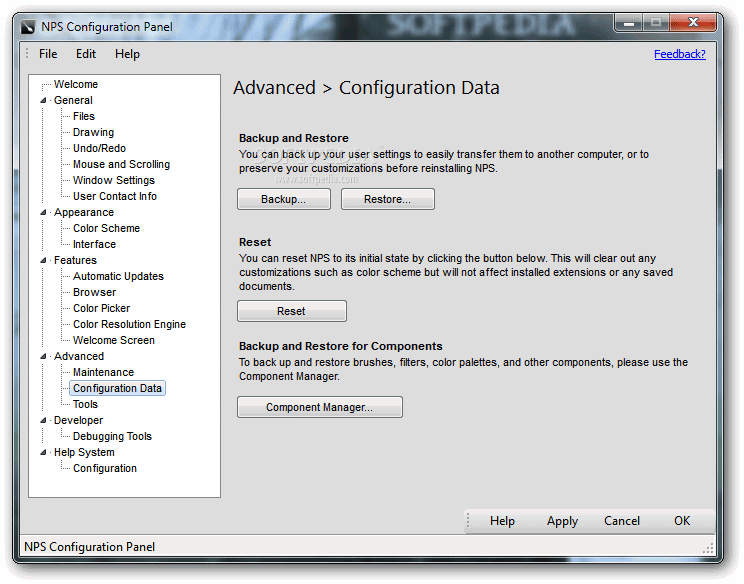Open the Tools page under Advanced
Image resolution: width=744 pixels, height=584 pixels.
85,404
